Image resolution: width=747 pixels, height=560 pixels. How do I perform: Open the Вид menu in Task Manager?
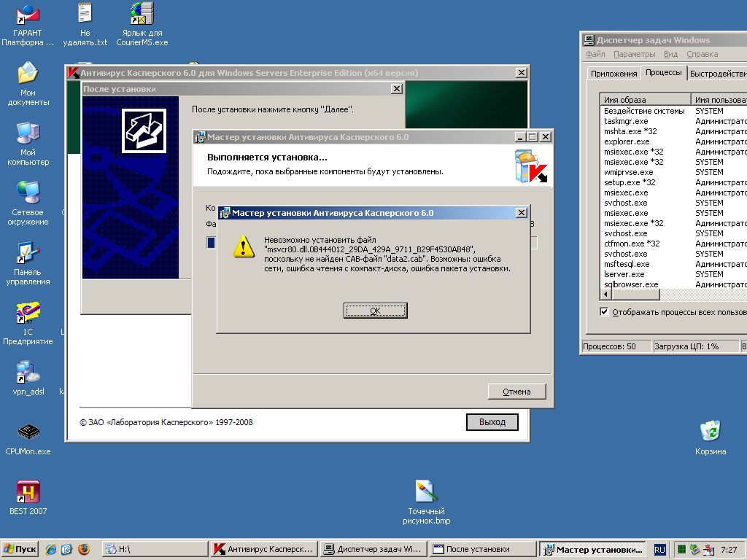pos(671,54)
